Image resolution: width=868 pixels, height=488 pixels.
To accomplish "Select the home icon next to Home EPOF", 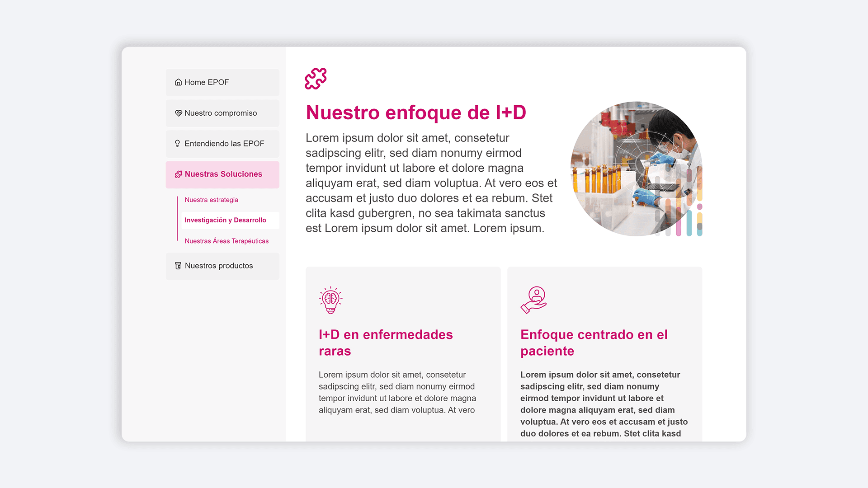I will point(178,82).
